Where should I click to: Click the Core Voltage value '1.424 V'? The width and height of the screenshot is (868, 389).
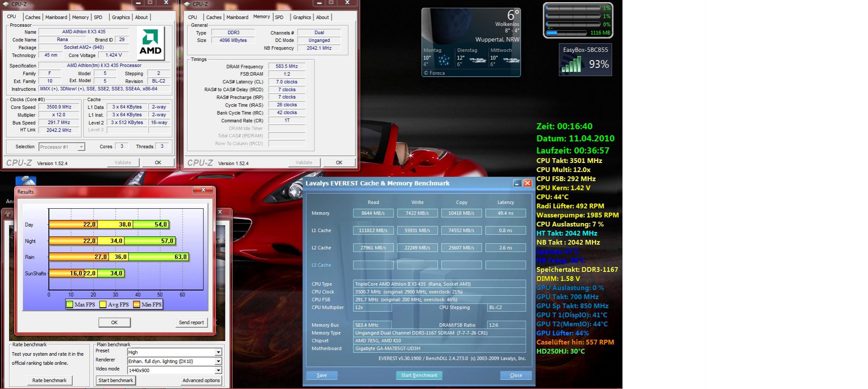[x=113, y=55]
